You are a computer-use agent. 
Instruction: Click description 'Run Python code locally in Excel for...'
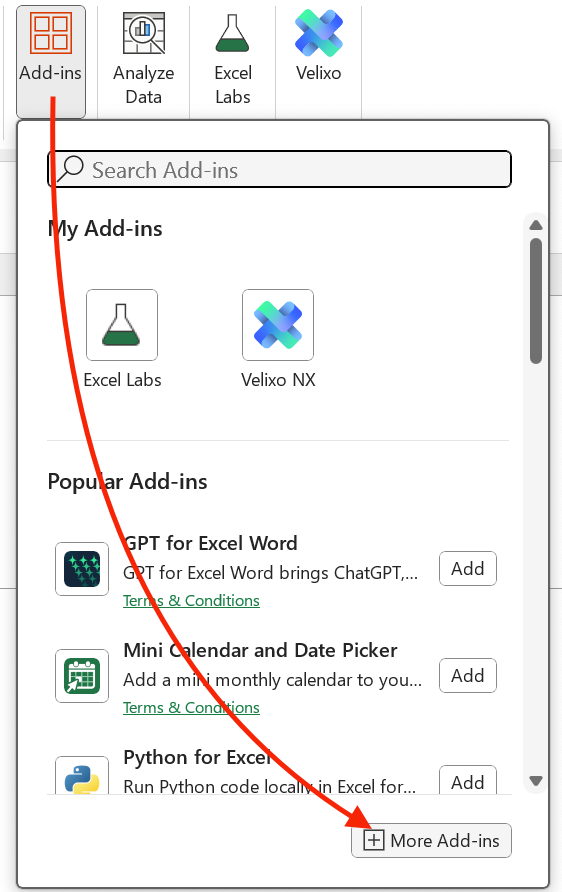[x=270, y=786]
